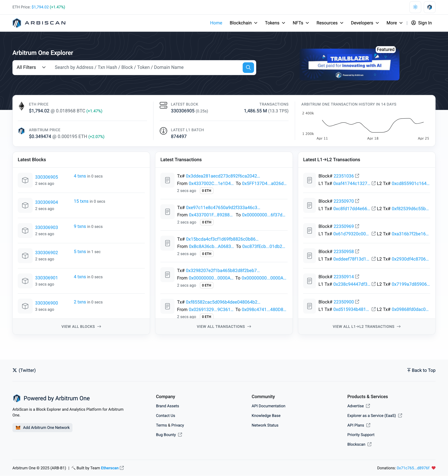448x476 pixels.
Task: Expand the NFTs menu
Action: [x=301, y=23]
